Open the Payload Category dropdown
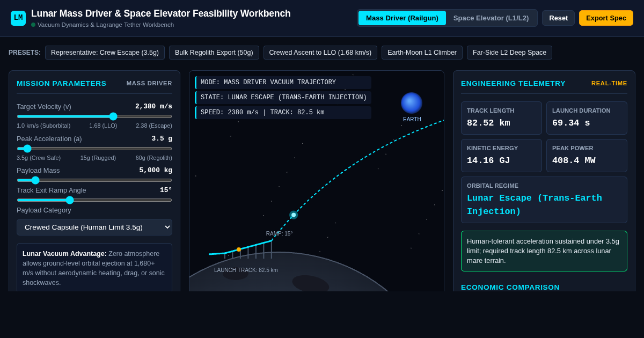The image size is (644, 338). (x=94, y=227)
